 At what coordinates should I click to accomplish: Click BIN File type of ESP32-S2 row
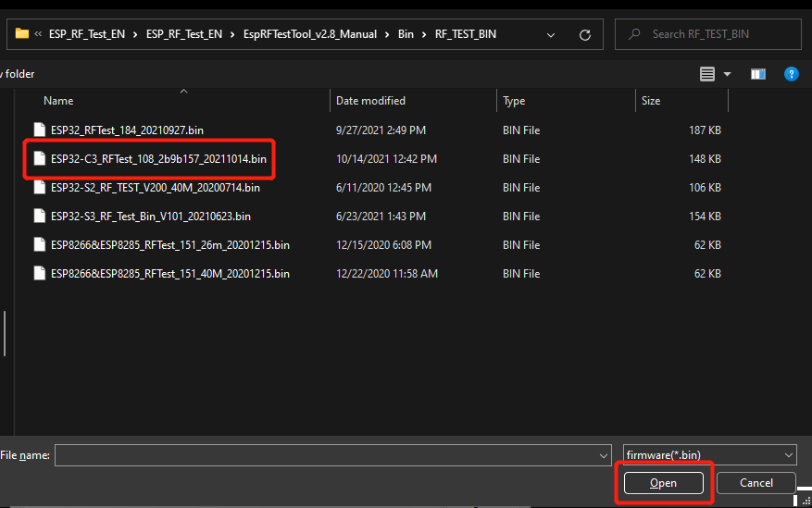pos(521,187)
